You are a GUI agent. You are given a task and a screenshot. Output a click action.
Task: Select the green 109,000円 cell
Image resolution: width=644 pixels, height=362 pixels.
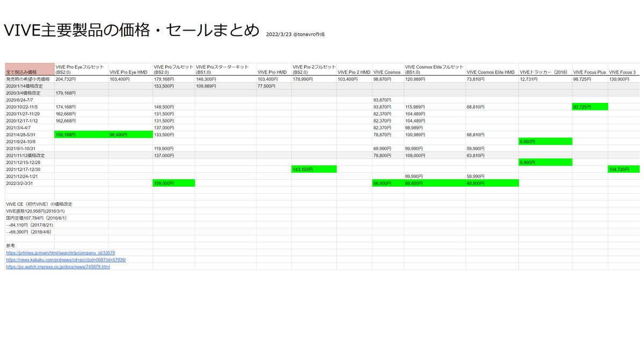(x=174, y=183)
